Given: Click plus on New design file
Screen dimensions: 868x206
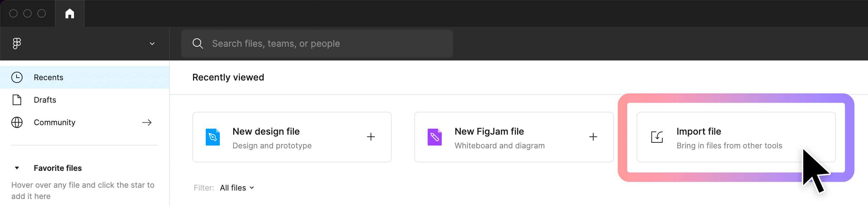Looking at the screenshot, I should pyautogui.click(x=371, y=137).
